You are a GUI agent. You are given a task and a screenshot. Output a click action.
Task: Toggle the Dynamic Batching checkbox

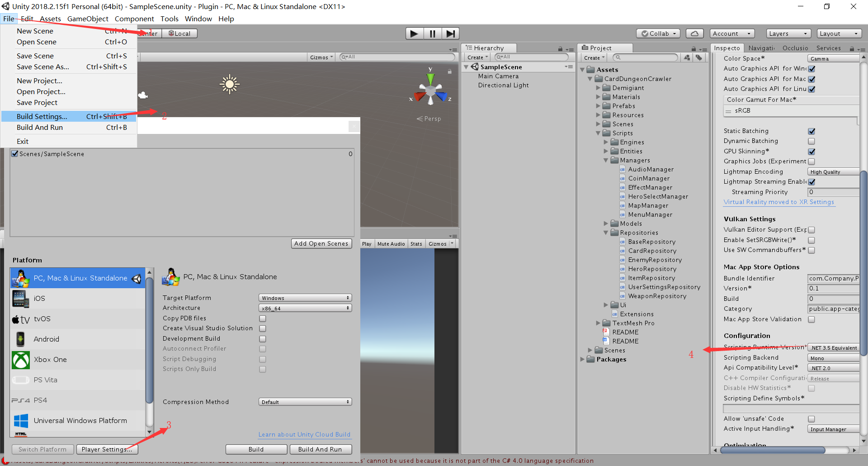tap(811, 141)
